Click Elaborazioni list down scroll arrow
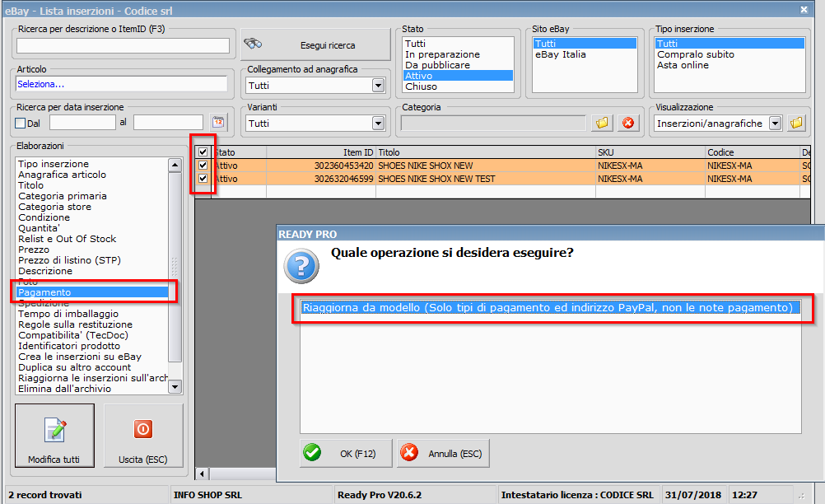Image resolution: width=825 pixels, height=504 pixels. coord(175,387)
